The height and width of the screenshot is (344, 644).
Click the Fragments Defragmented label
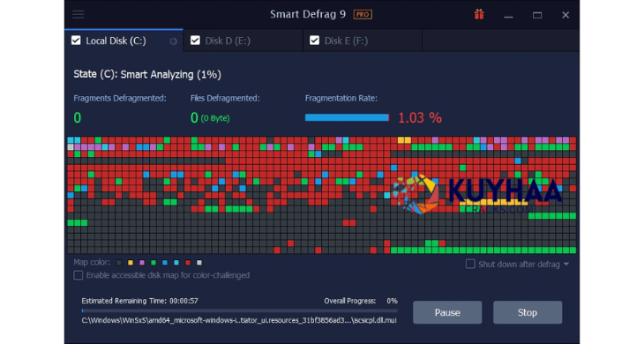tap(120, 98)
